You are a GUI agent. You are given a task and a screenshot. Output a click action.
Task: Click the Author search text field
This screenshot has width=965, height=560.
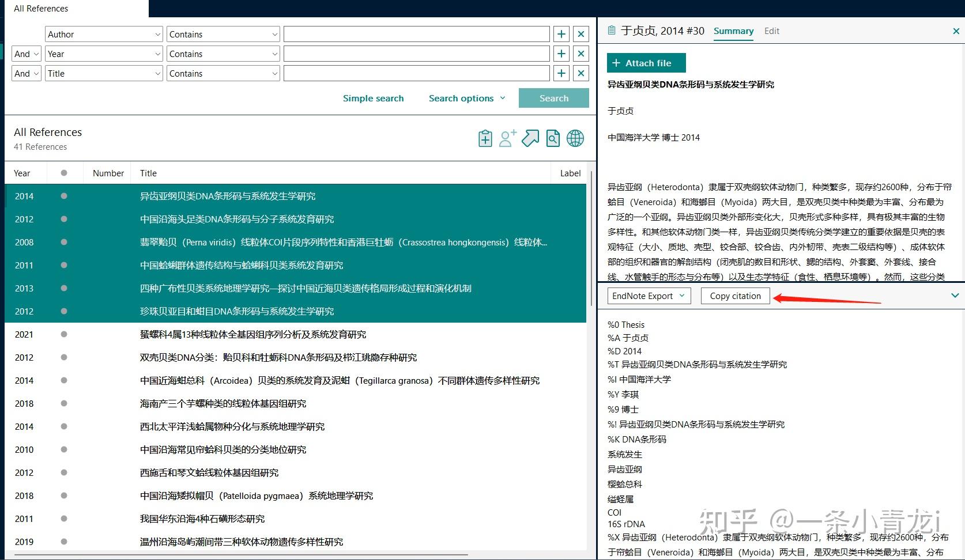tap(417, 35)
